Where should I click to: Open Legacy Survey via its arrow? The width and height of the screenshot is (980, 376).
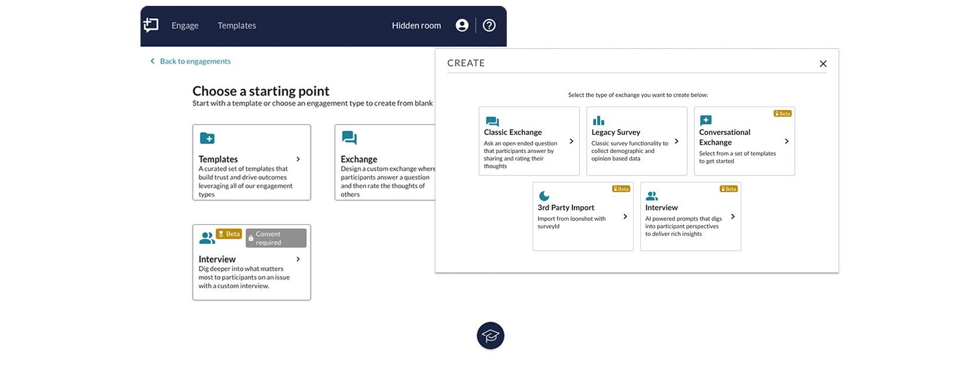tap(677, 141)
